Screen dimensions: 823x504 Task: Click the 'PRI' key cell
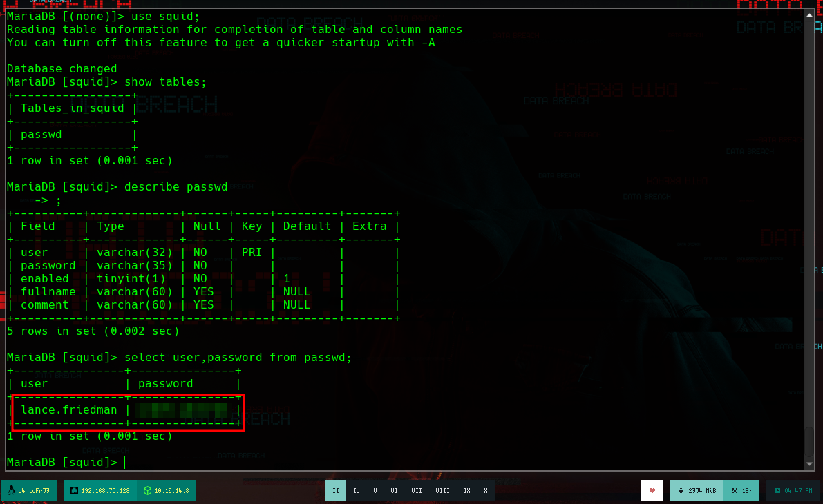tap(252, 252)
